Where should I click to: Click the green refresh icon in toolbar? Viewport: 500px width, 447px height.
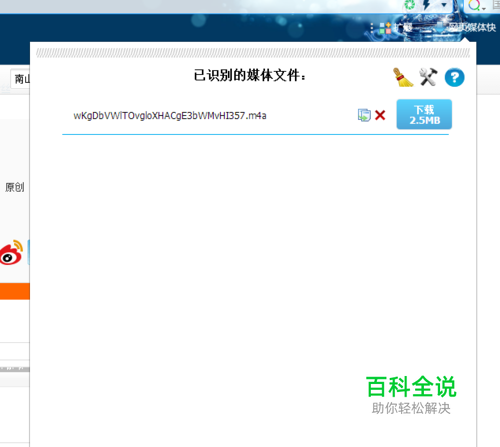pyautogui.click(x=409, y=5)
